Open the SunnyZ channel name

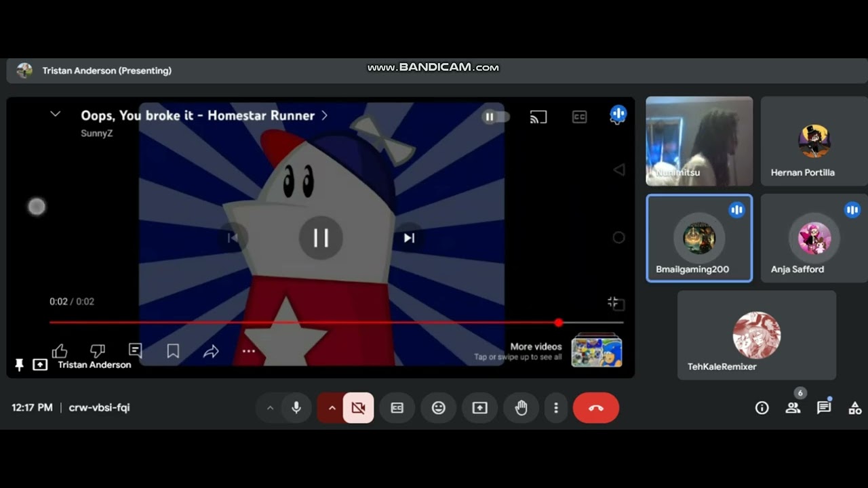(97, 134)
